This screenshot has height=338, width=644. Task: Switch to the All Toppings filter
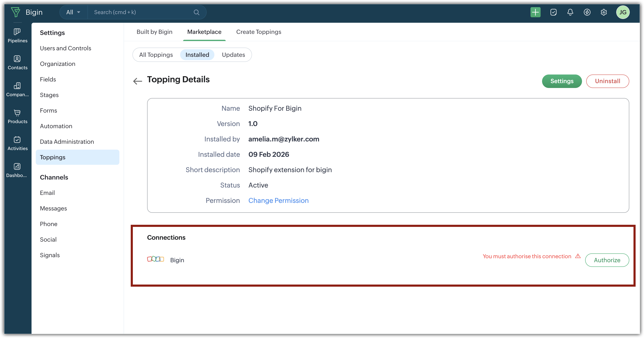156,55
